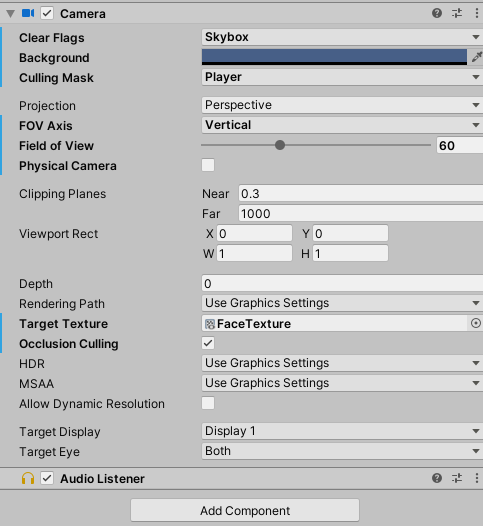The width and height of the screenshot is (483, 526).
Task: Open Camera component three-dot context menu
Action: pyautogui.click(x=477, y=13)
